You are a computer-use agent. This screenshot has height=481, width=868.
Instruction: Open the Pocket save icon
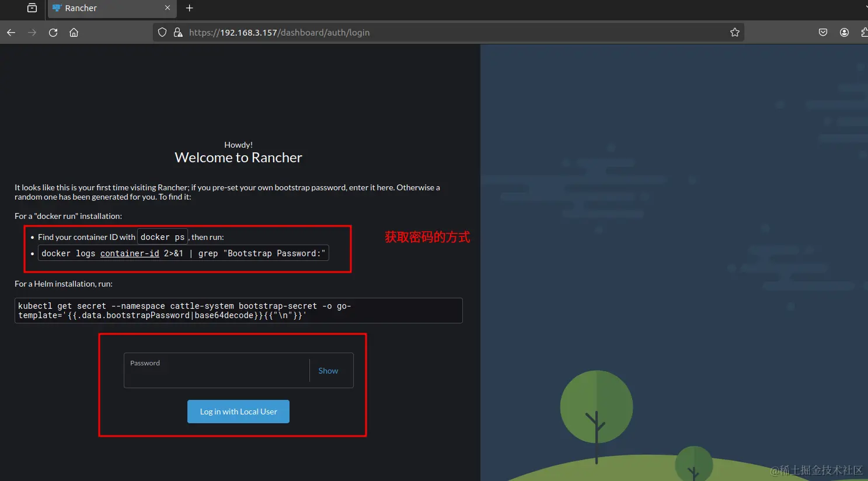(823, 33)
